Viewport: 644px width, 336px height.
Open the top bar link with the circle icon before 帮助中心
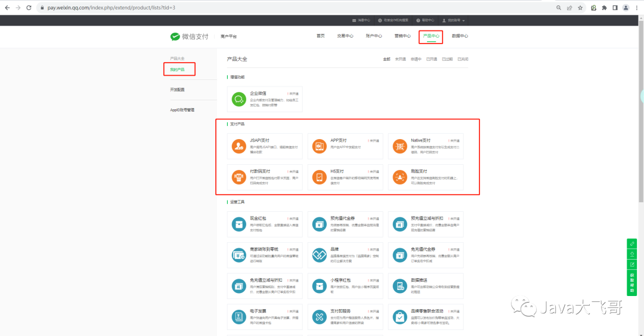click(393, 20)
